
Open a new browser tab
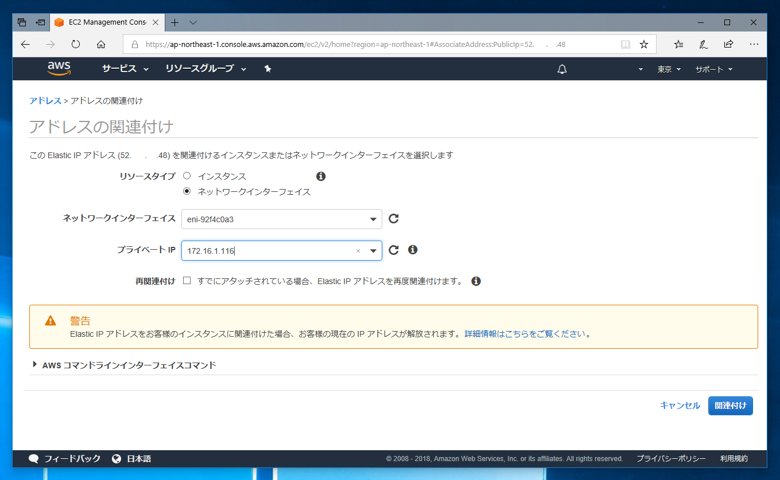175,22
